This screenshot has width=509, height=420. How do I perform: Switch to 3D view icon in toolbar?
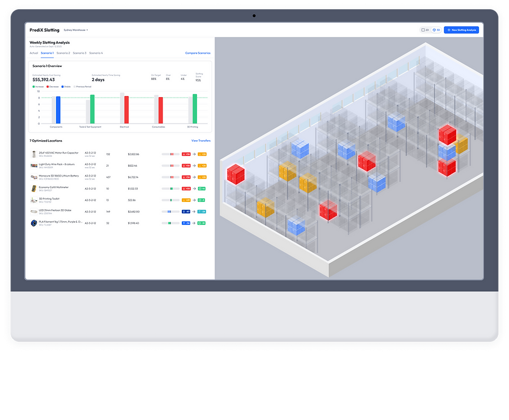[435, 30]
